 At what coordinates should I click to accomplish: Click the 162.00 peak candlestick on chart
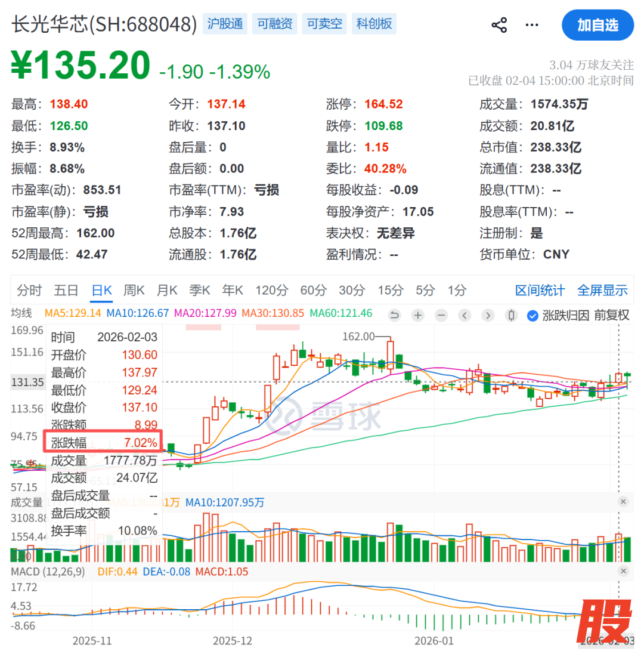click(x=391, y=355)
